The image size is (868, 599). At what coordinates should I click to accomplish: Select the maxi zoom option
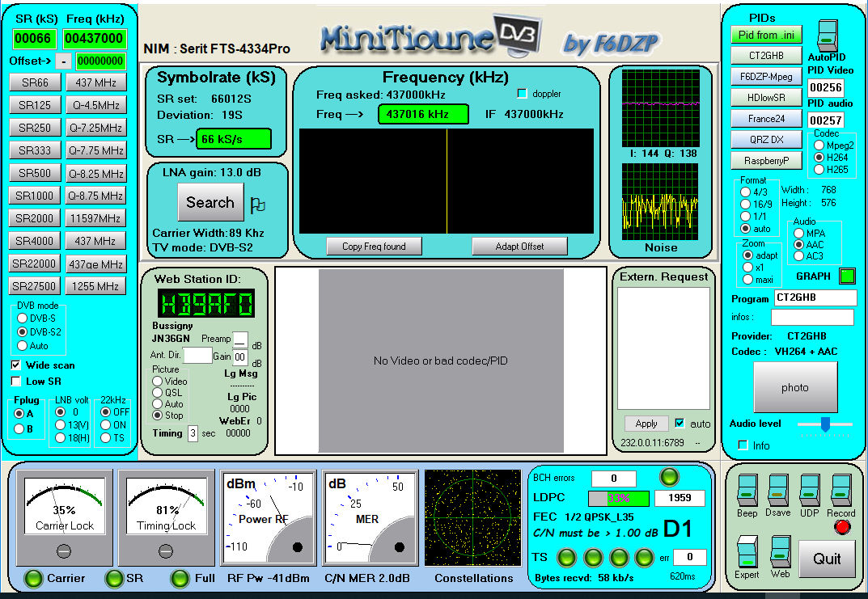tap(748, 280)
